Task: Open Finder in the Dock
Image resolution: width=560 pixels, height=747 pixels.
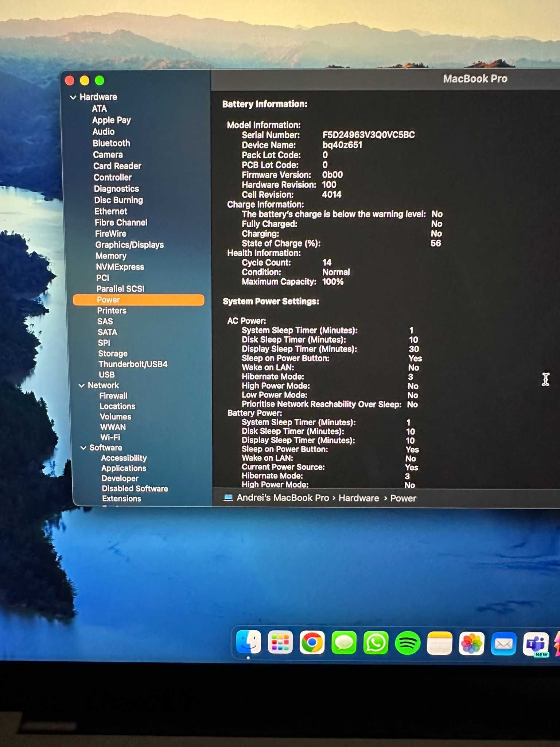Action: (x=249, y=642)
